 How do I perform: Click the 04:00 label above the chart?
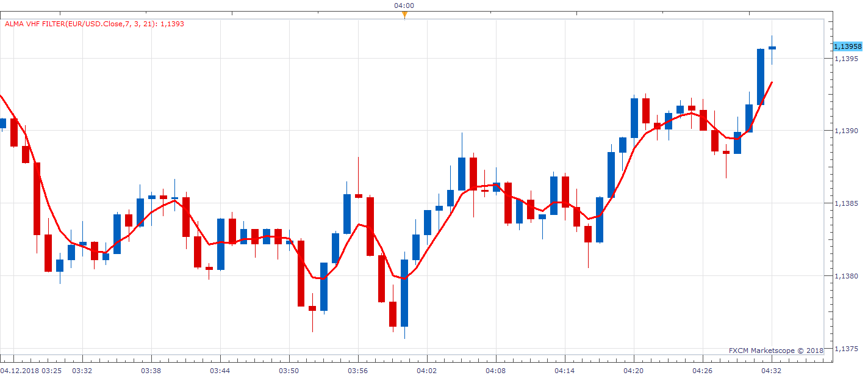404,5
